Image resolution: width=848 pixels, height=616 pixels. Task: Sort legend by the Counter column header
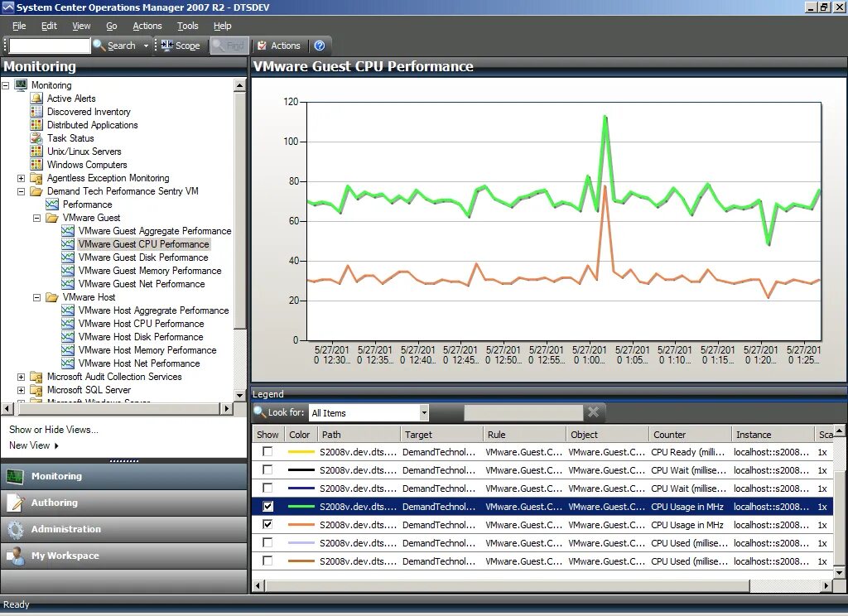pos(690,435)
